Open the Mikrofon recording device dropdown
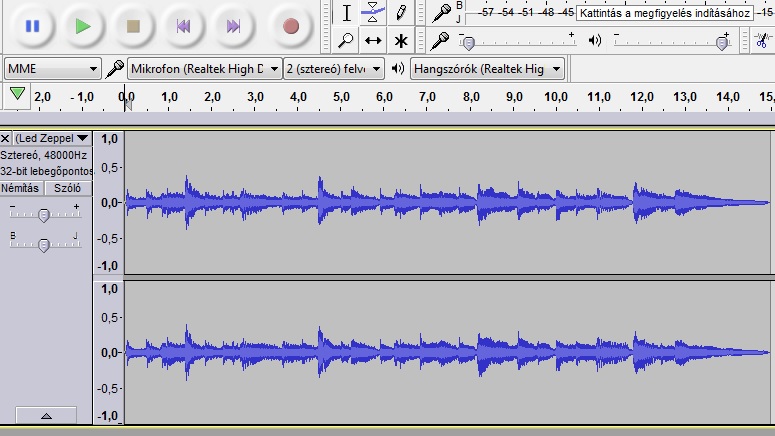Viewport: 775px width, 436px height. point(204,69)
